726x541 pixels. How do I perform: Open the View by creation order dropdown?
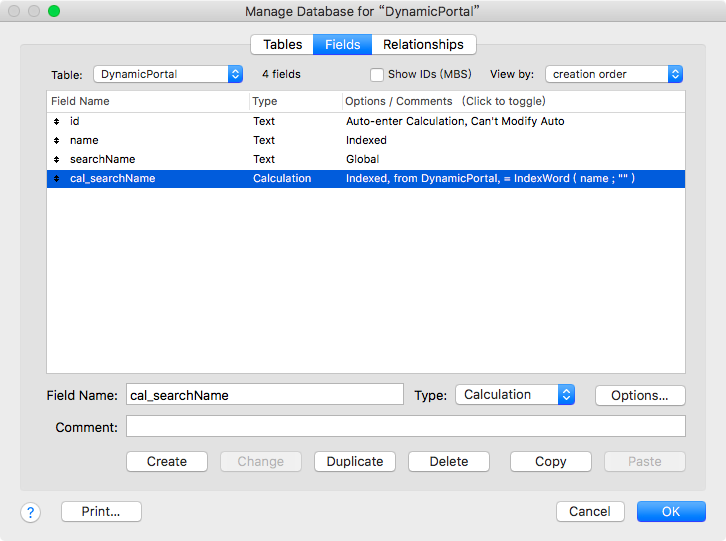(x=614, y=74)
